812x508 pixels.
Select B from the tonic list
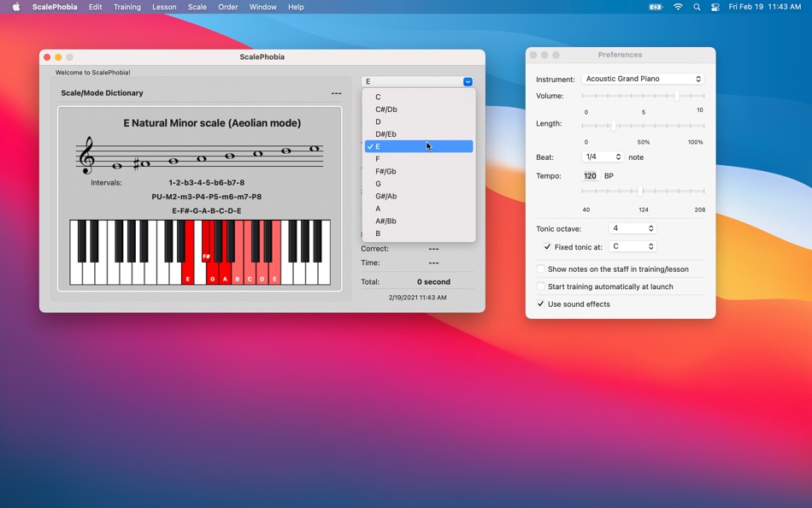tap(419, 233)
